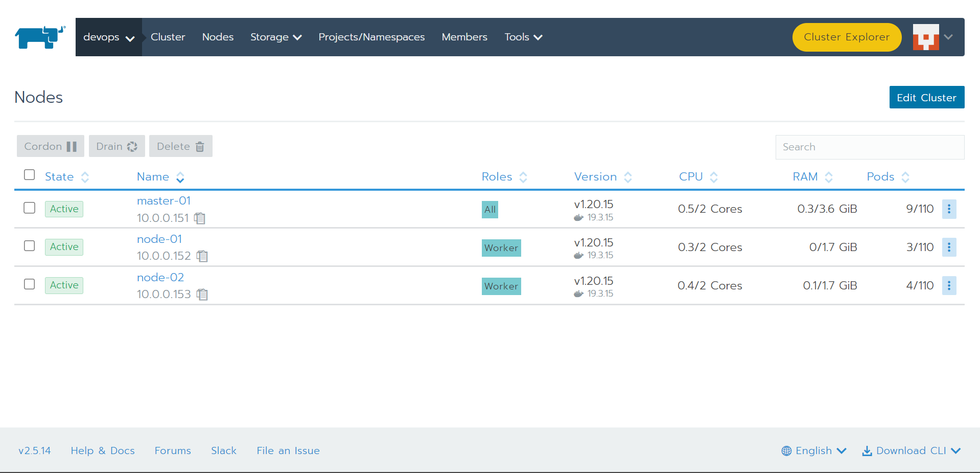Viewport: 980px width, 473px height.
Task: Open node-01 row actions menu
Action: coord(949,247)
